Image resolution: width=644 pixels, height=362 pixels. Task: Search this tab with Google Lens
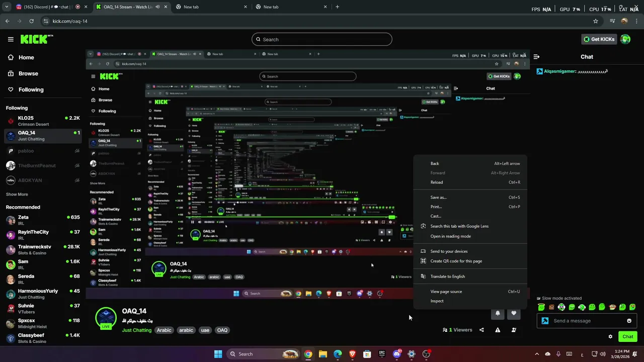coord(470,226)
